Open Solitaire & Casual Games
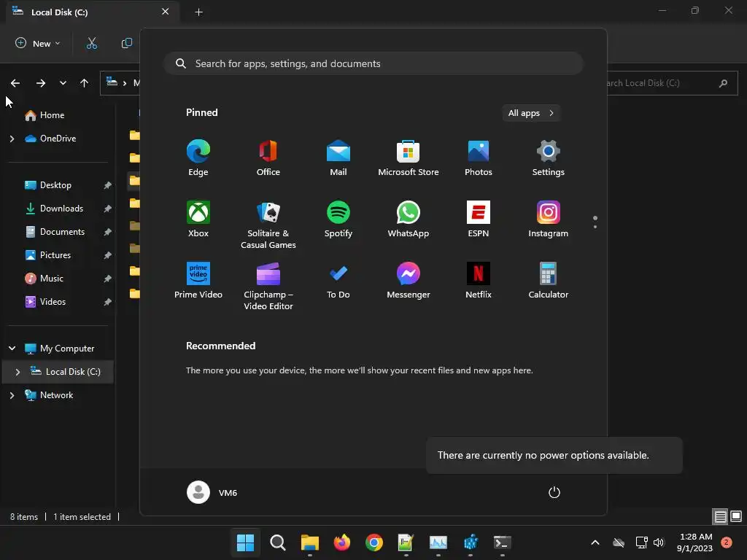The width and height of the screenshot is (747, 560). pos(268,225)
